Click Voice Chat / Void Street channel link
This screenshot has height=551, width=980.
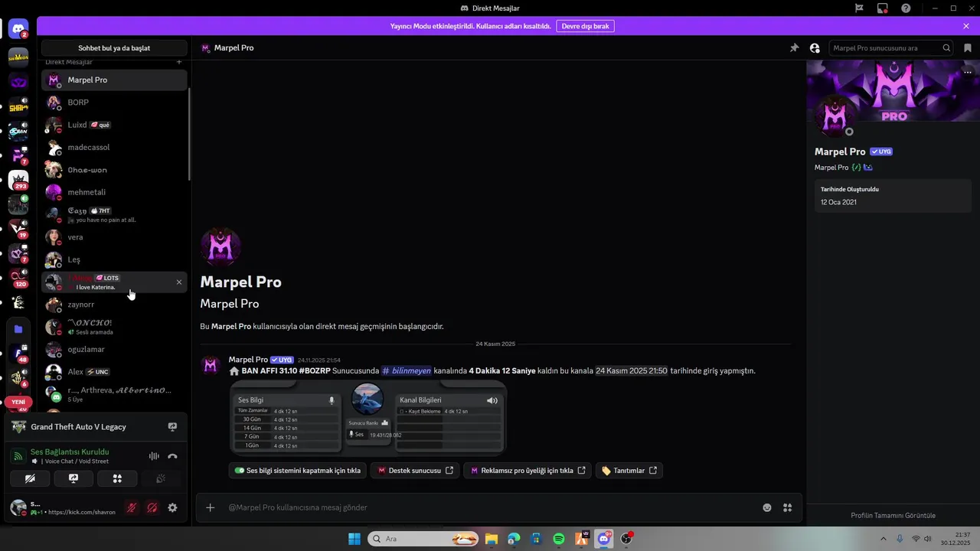[77, 461]
